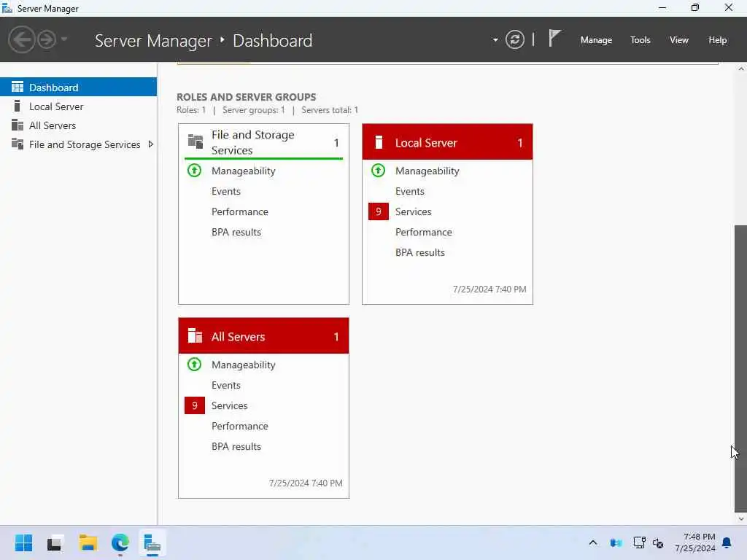Open navigation history dropdown beside forward arrow

click(64, 39)
